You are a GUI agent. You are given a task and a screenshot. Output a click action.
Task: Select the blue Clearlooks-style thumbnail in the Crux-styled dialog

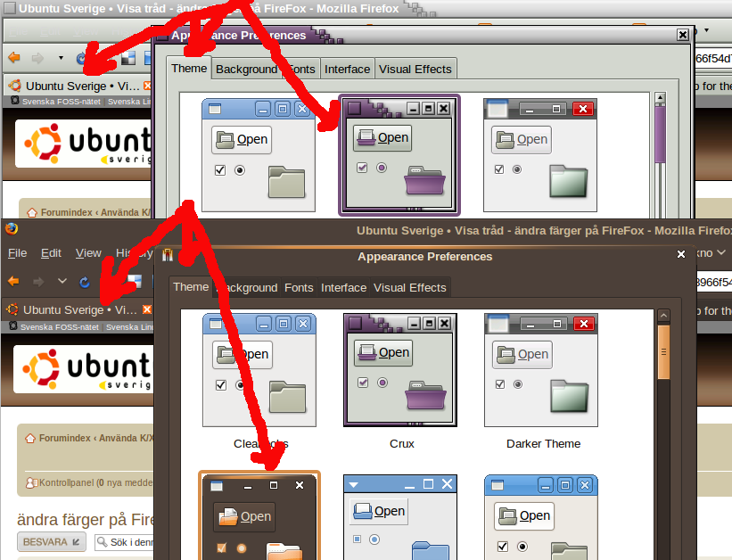click(x=259, y=155)
